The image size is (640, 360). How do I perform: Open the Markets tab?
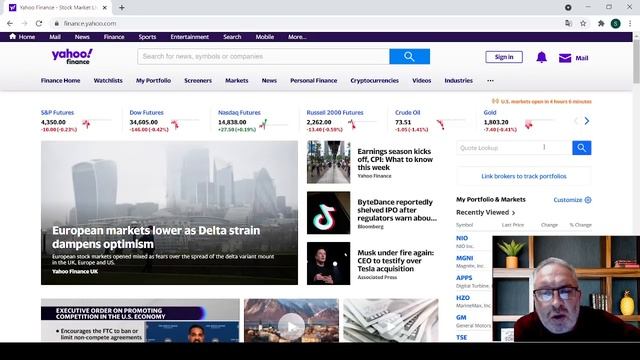[237, 80]
